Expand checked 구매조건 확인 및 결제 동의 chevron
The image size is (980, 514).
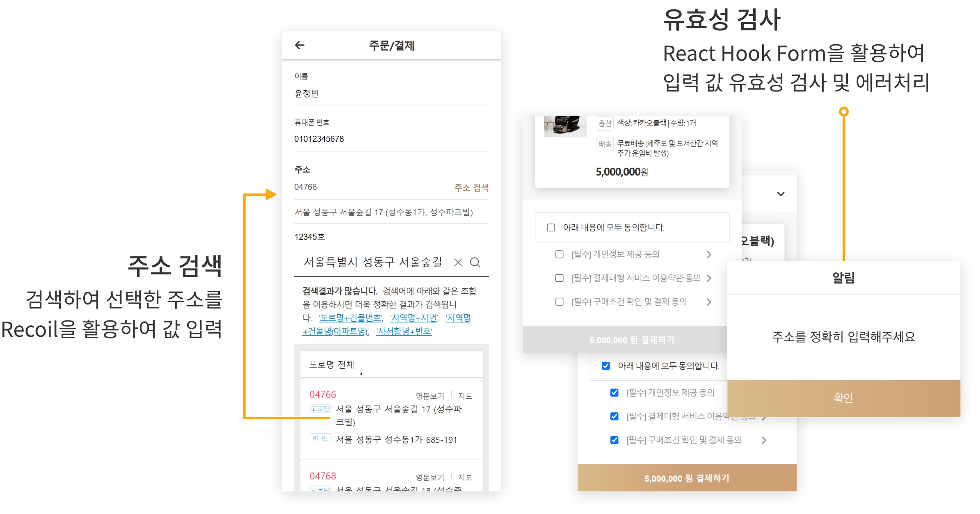[x=764, y=440]
